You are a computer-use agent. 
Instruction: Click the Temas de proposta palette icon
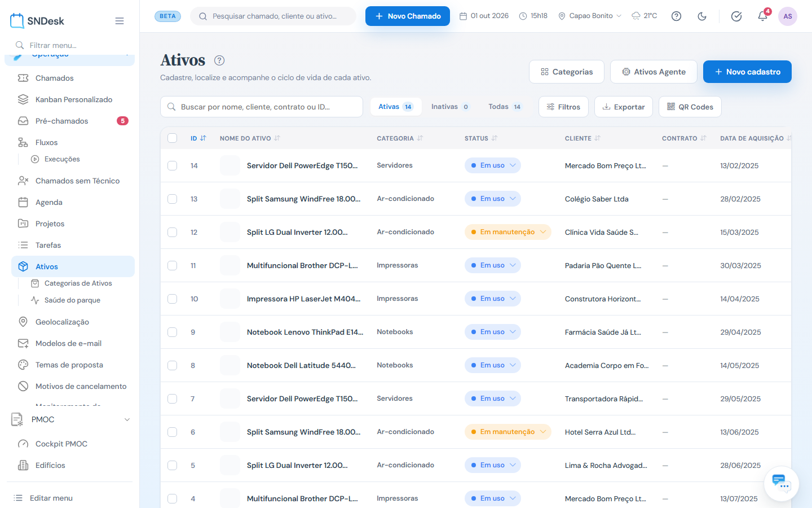pyautogui.click(x=23, y=365)
